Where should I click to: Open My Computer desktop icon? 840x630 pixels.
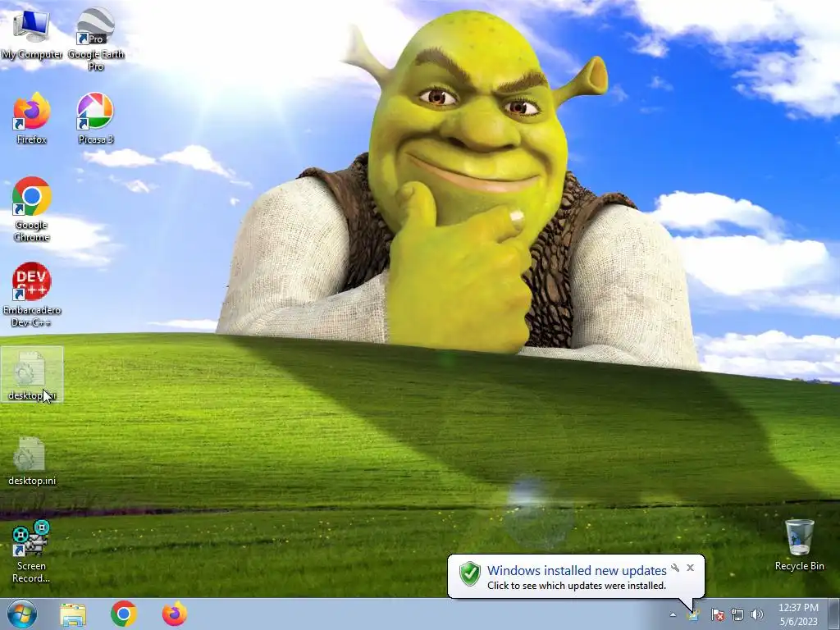[x=32, y=34]
